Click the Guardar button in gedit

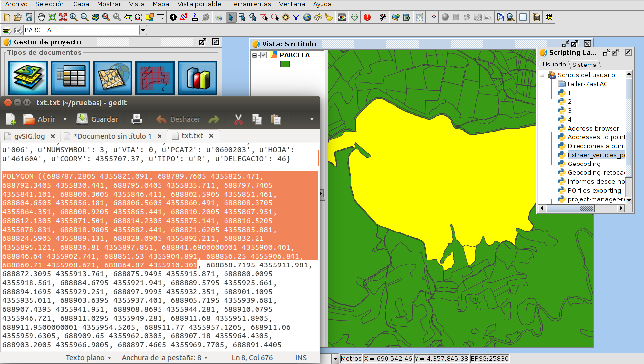(x=97, y=119)
